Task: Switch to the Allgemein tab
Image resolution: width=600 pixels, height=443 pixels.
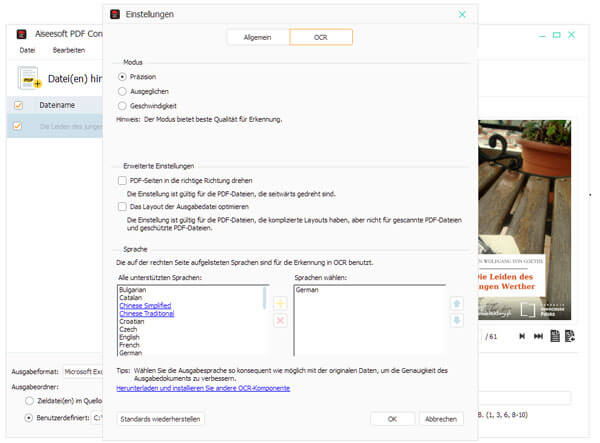Action: coord(258,37)
